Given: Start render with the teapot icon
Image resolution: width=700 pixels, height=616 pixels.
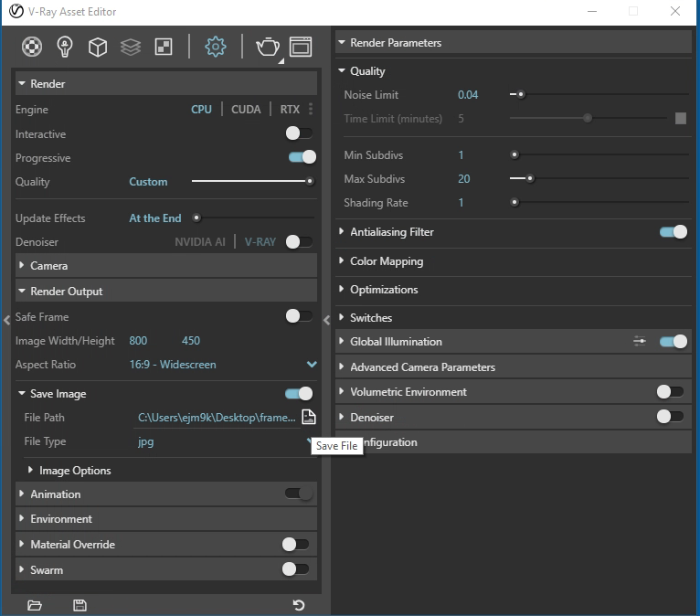Looking at the screenshot, I should [x=268, y=47].
